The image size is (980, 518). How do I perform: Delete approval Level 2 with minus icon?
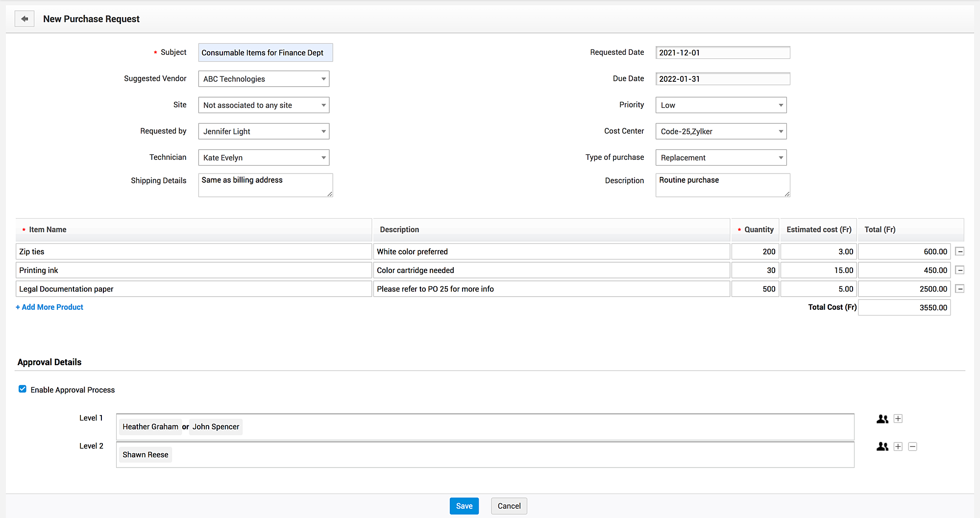point(912,447)
